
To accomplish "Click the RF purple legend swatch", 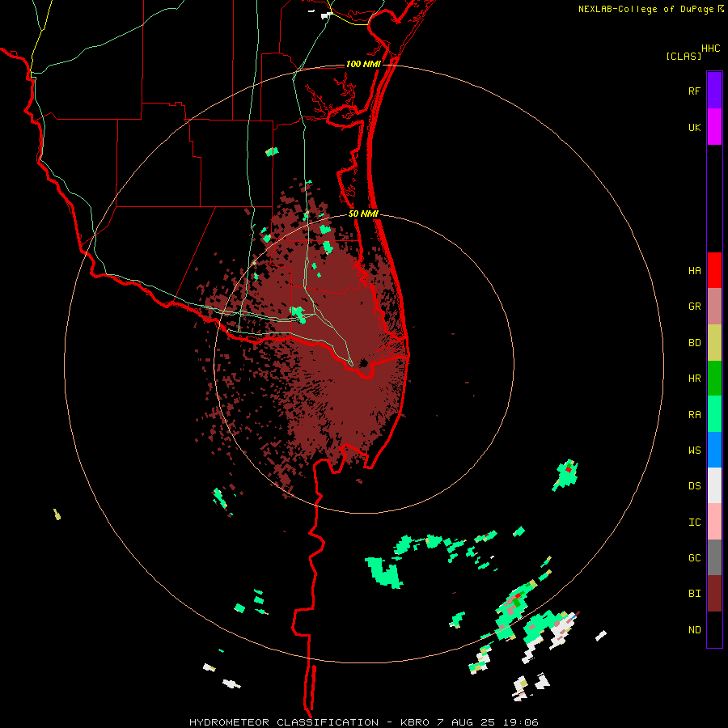I will point(714,91).
